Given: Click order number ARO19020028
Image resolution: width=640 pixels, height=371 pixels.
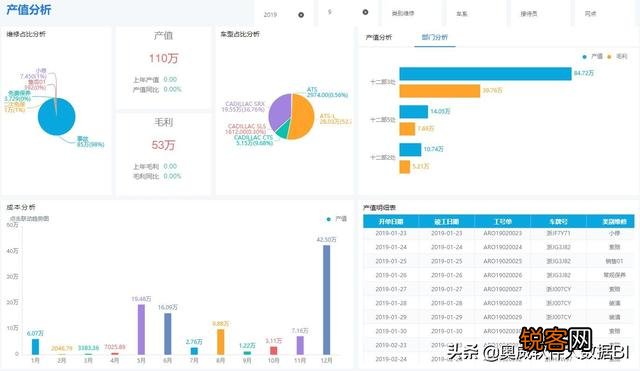Looking at the screenshot, I should pos(502,303).
